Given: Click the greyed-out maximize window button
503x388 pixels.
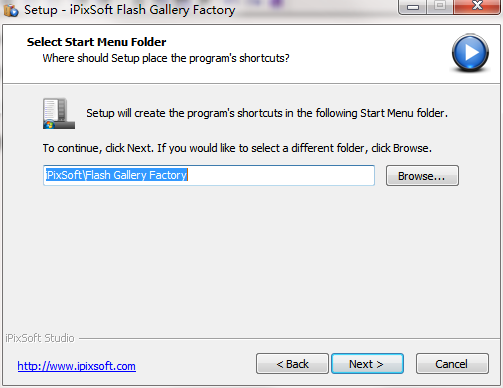Looking at the screenshot, I should [440, 6].
